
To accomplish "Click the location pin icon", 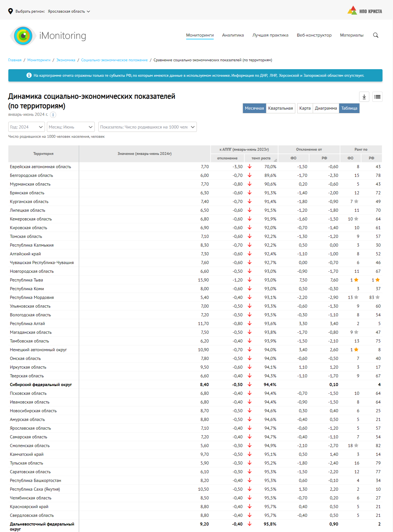I will click(x=11, y=11).
